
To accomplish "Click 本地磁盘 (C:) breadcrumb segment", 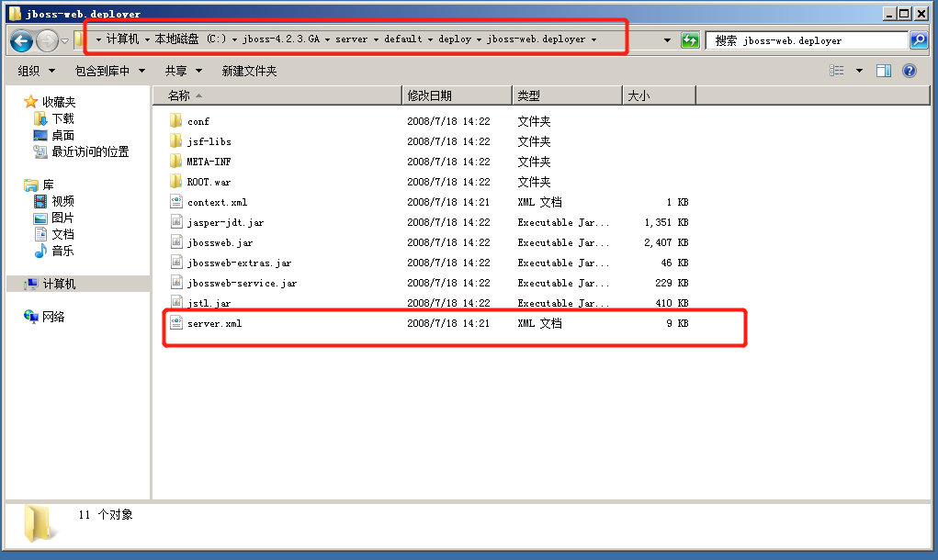I will coord(191,39).
